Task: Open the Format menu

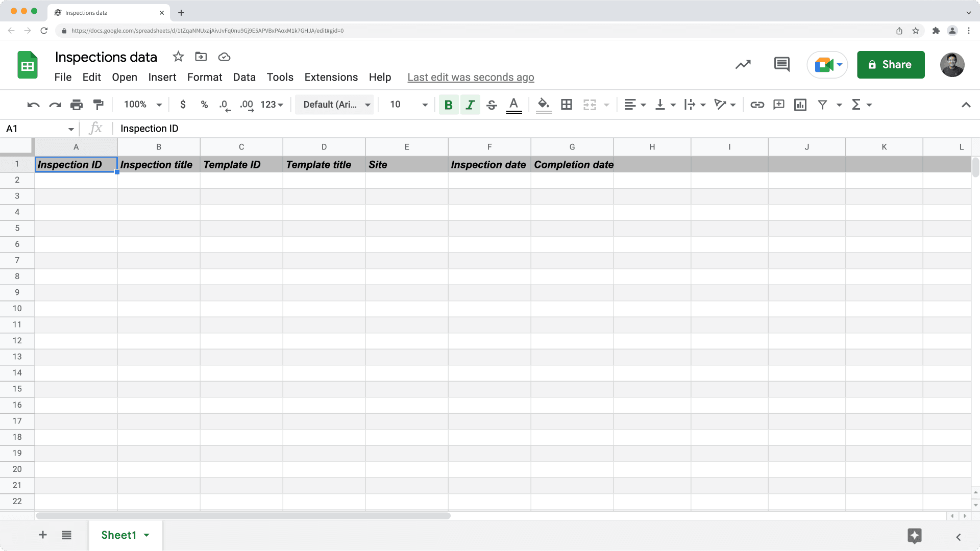Action: click(204, 77)
